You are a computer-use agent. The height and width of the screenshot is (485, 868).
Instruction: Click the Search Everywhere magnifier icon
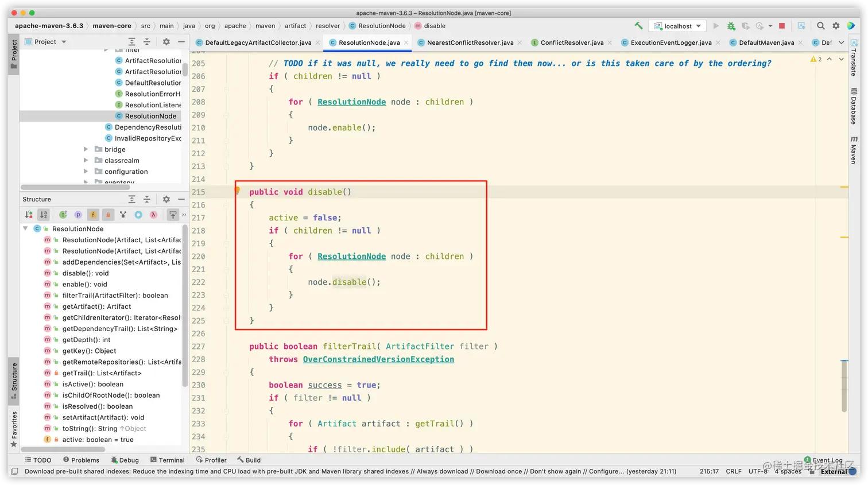pyautogui.click(x=821, y=26)
